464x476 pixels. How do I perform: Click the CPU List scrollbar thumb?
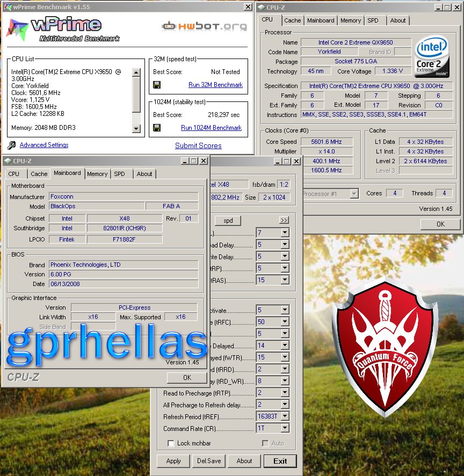point(136,94)
